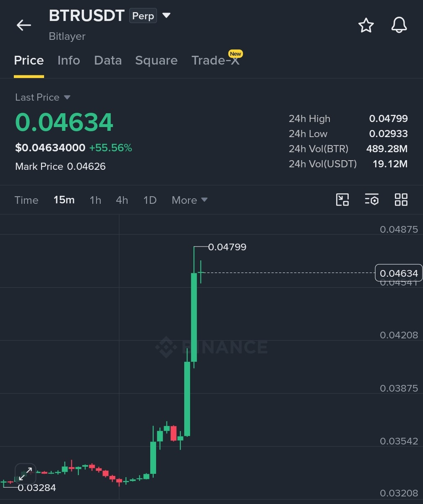Select the 4h chart interval
Viewport: 423px width, 504px height.
122,200
